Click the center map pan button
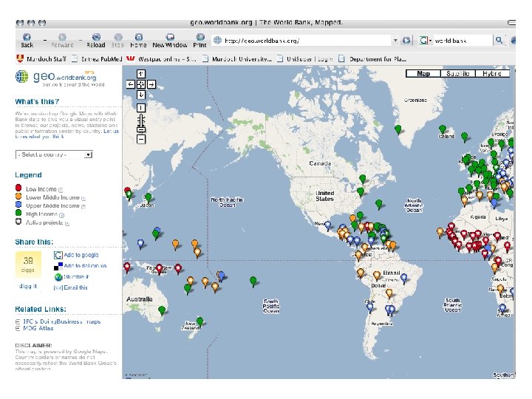This screenshot has height=399, width=532. pos(141,84)
